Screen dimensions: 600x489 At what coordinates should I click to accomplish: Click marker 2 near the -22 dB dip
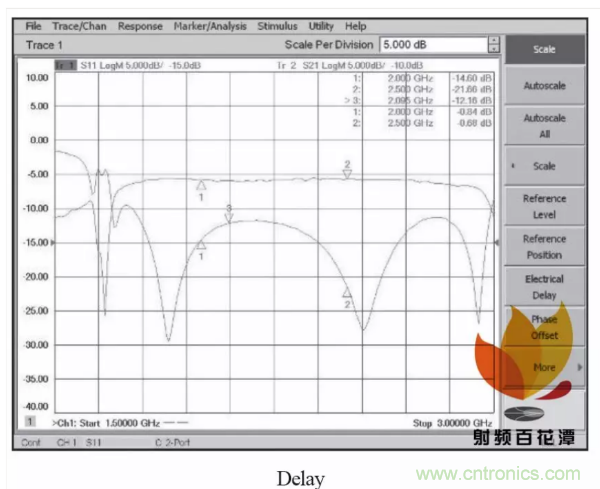point(347,293)
